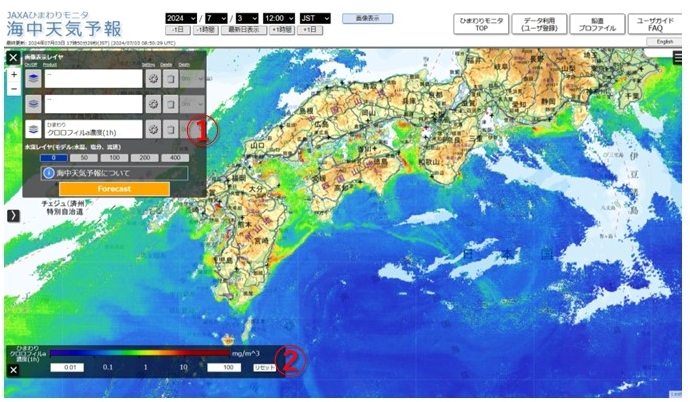Screen dimensions: 690x402
Task: Select depth layer 100 button
Action: (x=114, y=158)
